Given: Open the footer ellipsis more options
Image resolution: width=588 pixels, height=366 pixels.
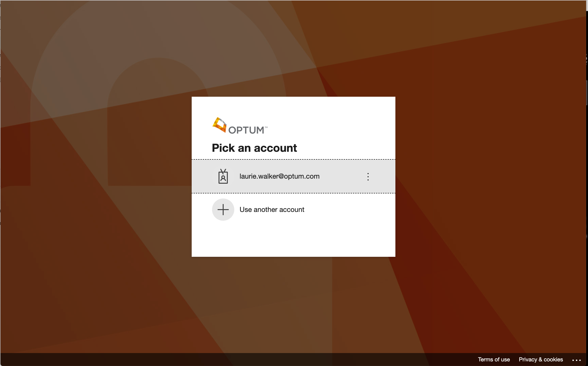Looking at the screenshot, I should (x=576, y=360).
